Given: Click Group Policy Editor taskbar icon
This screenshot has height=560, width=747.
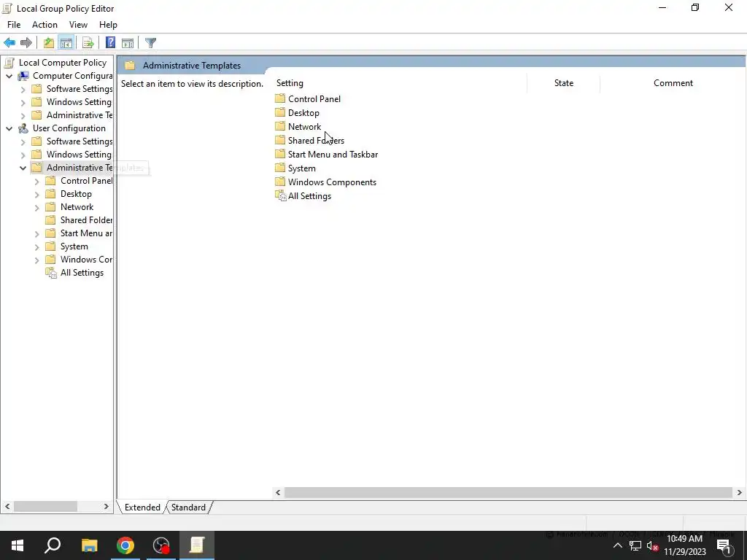Looking at the screenshot, I should point(197,545).
